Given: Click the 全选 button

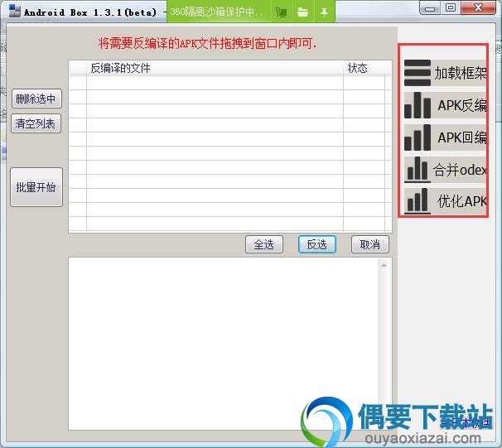Looking at the screenshot, I should coord(264,244).
